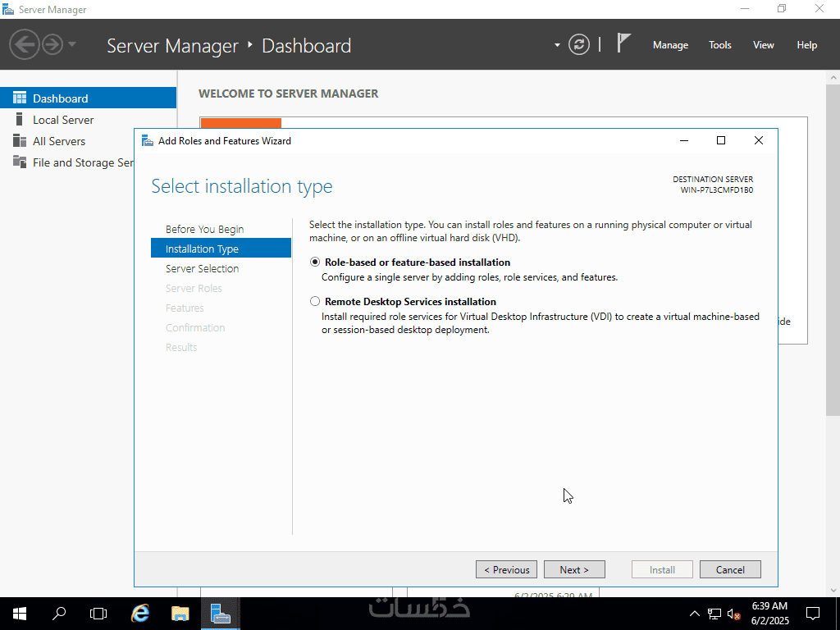840x630 pixels.
Task: Open the notifications flag
Action: [623, 43]
